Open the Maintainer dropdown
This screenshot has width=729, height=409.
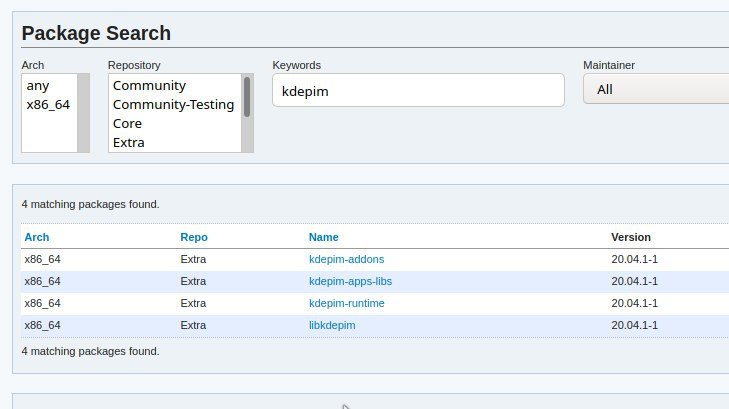click(x=656, y=89)
